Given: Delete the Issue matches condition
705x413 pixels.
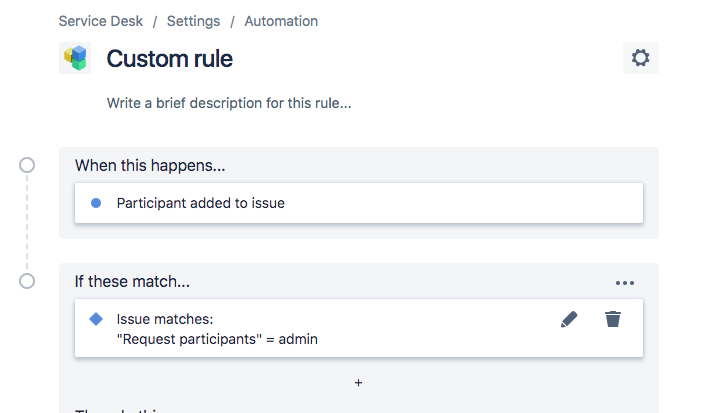Looking at the screenshot, I should [613, 319].
